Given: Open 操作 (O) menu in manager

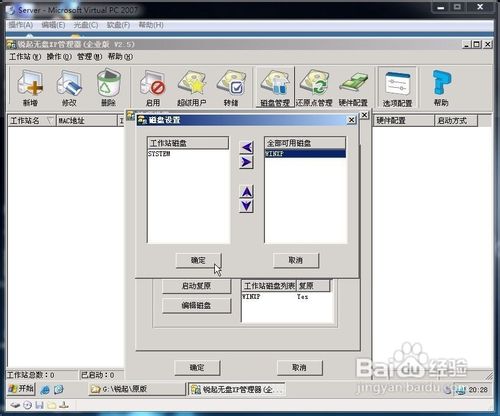Looking at the screenshot, I should tap(59, 57).
